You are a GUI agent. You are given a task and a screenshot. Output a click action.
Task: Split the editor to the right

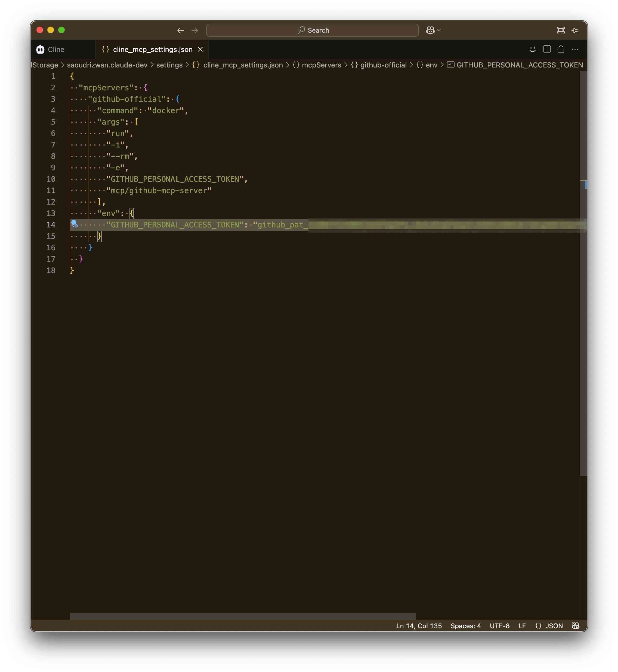(547, 50)
